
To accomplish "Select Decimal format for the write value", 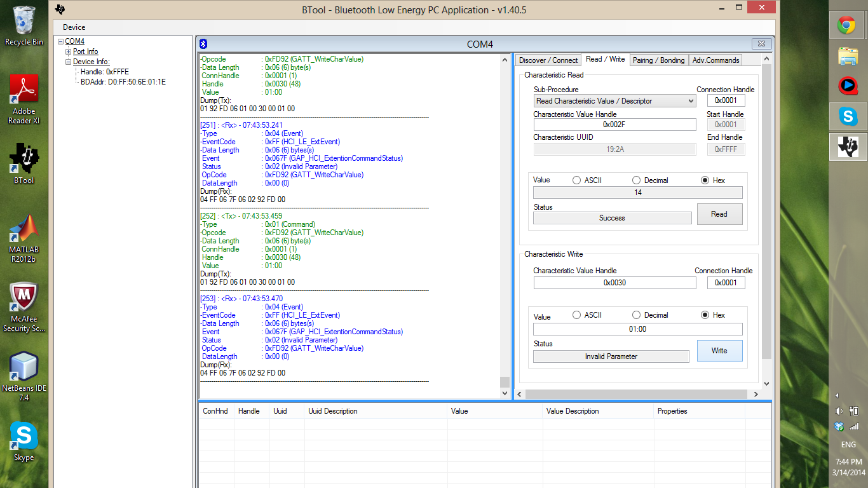I will 650,315.
